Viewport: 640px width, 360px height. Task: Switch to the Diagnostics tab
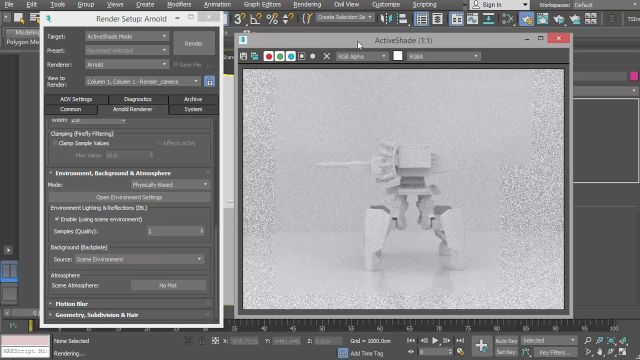point(138,99)
